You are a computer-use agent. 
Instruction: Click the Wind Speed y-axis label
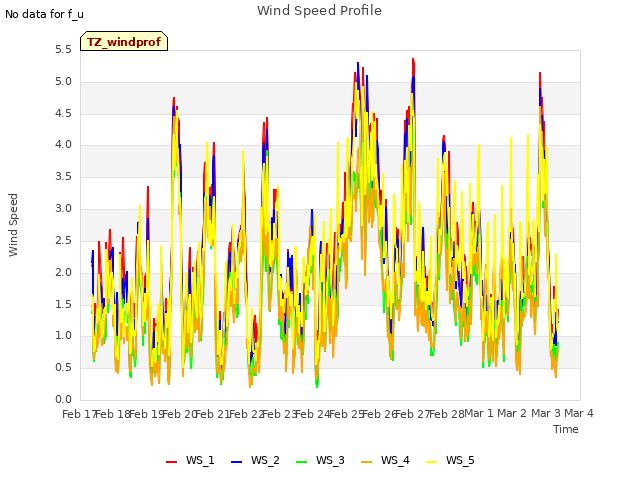point(13,225)
